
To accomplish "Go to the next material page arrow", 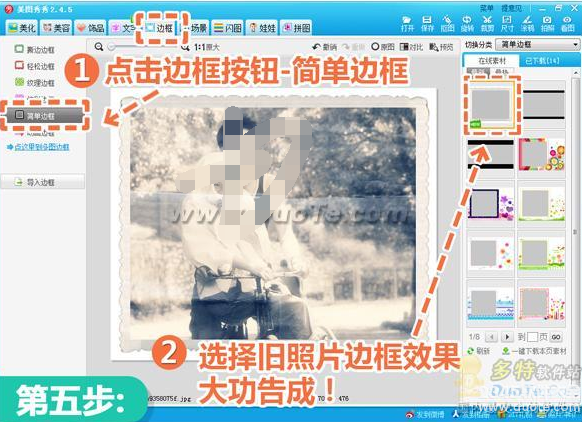I will tap(507, 337).
